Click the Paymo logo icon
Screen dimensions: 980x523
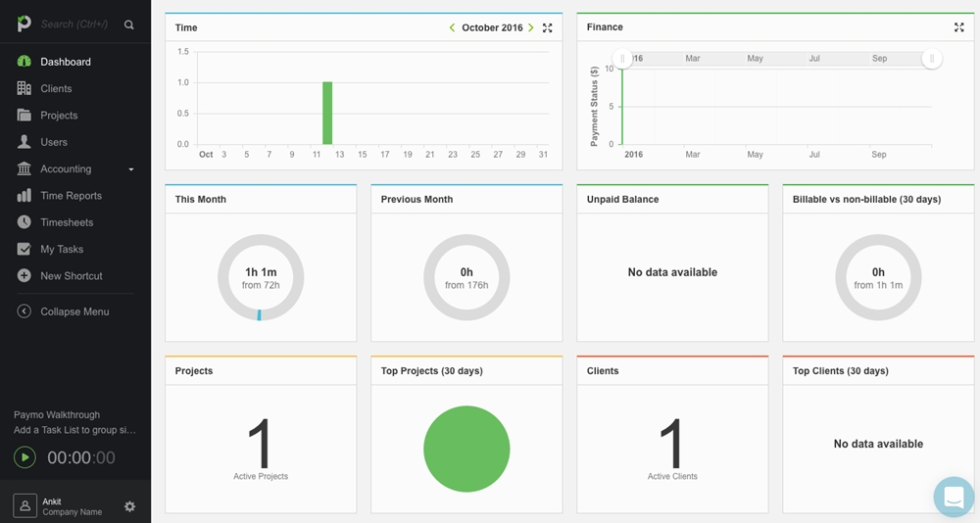click(x=24, y=24)
